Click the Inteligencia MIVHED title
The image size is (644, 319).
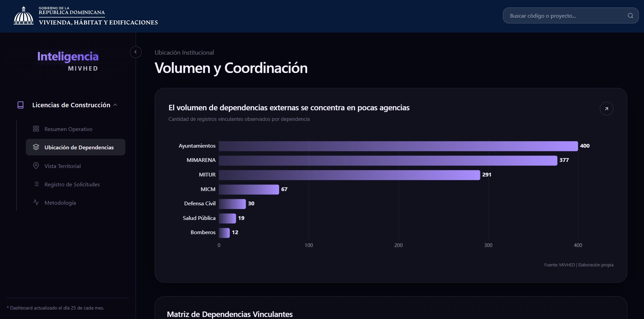click(68, 61)
